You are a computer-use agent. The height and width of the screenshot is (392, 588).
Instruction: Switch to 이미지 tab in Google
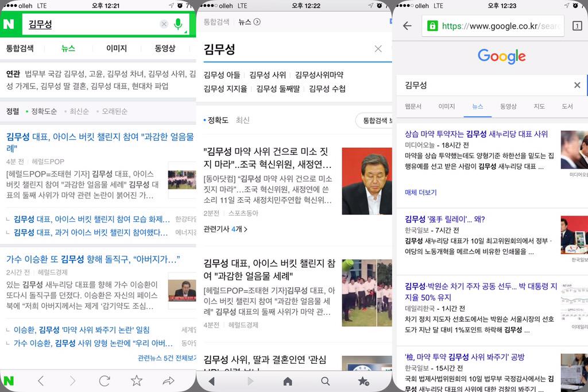[x=447, y=107]
